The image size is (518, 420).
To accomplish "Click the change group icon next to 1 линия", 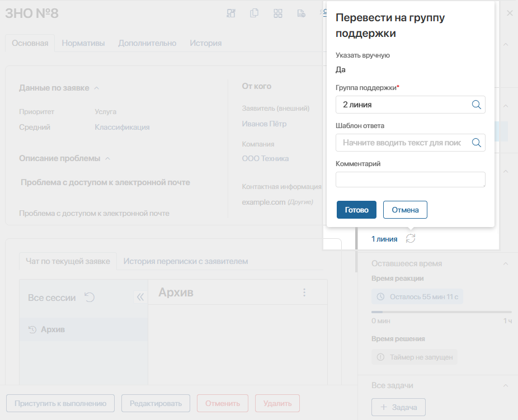I will tap(411, 238).
